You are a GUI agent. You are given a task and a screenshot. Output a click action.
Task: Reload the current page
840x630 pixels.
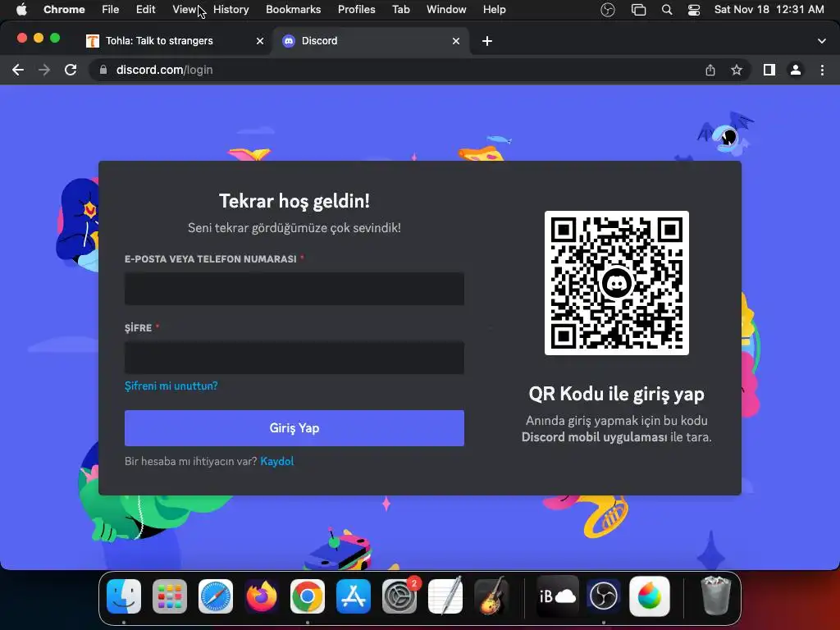coord(71,70)
